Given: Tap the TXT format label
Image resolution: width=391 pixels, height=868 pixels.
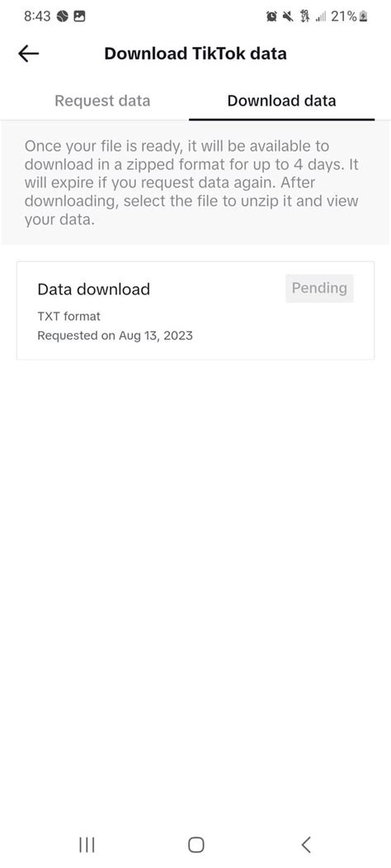Looking at the screenshot, I should (68, 317).
